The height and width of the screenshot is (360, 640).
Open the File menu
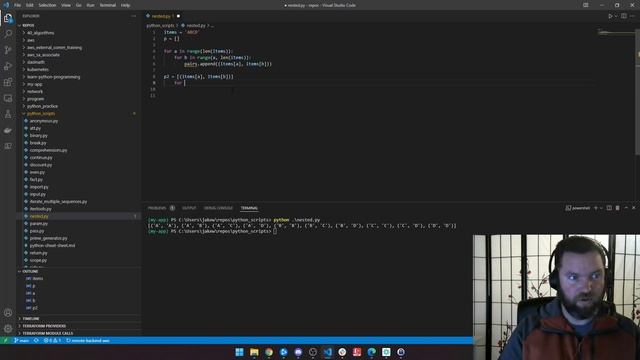18,5
